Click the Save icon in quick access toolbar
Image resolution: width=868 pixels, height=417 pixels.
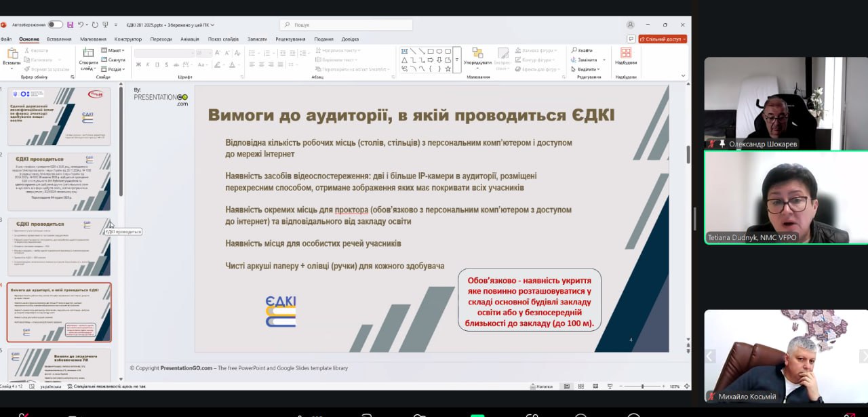[70, 25]
